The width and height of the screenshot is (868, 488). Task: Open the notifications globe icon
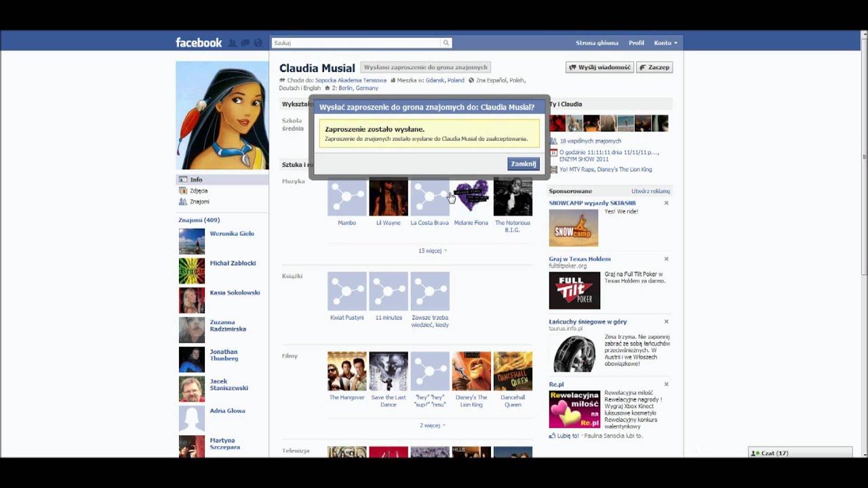(x=258, y=43)
